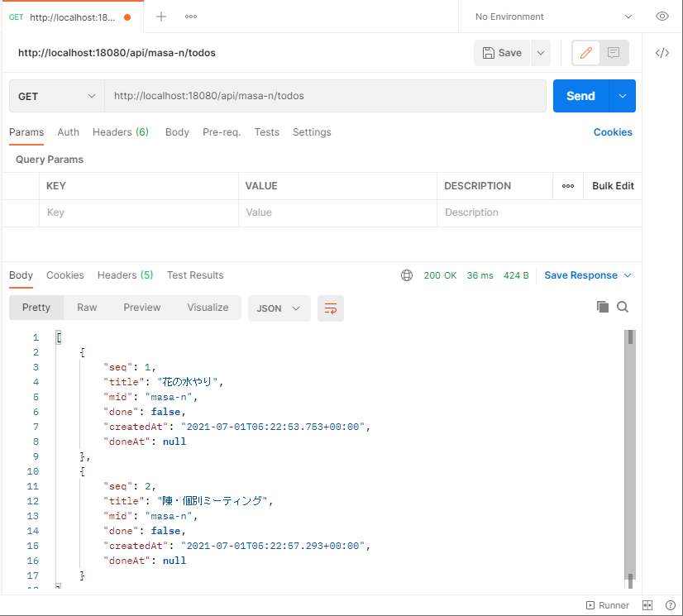Image resolution: width=683 pixels, height=616 pixels.
Task: Select the Raw response view tab
Action: pos(87,308)
